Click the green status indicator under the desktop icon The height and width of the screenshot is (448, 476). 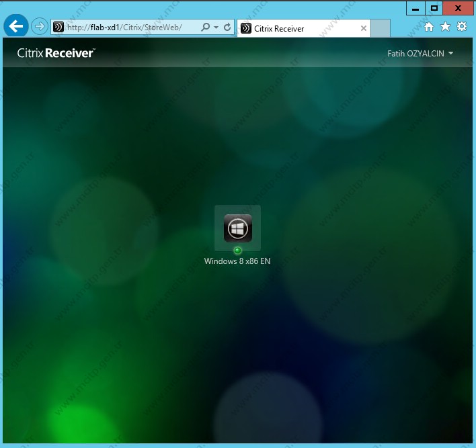238,251
